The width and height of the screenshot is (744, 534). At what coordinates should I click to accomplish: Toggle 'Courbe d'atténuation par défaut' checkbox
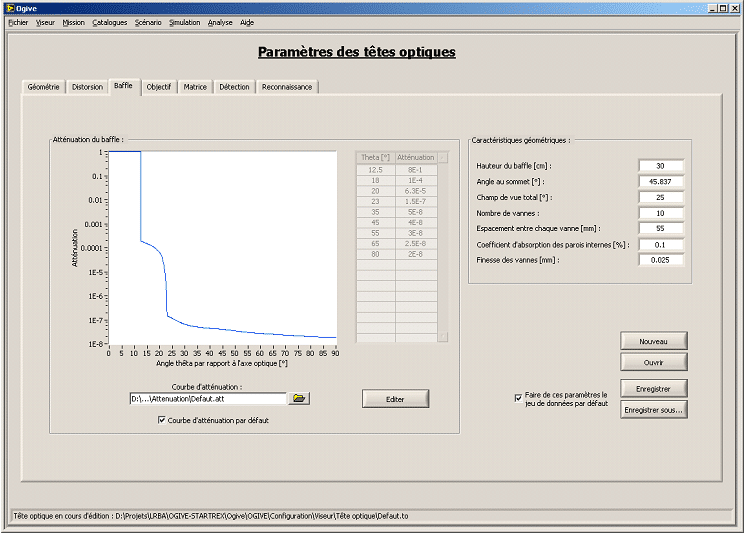coord(162,420)
